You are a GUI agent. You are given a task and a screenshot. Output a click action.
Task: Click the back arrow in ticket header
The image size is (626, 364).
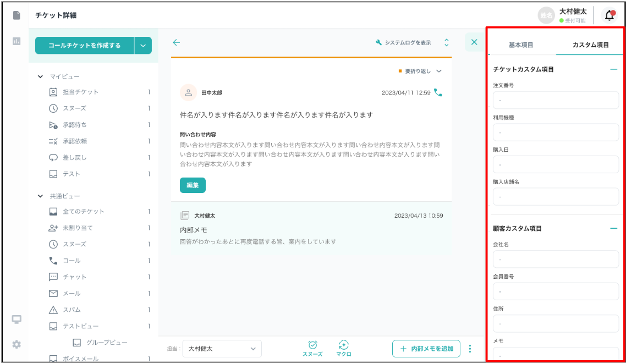[x=176, y=42]
